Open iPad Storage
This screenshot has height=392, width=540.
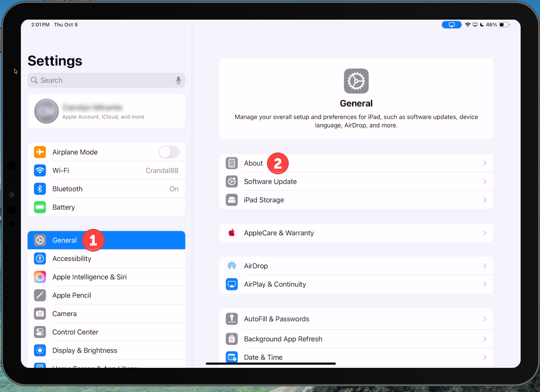point(356,200)
